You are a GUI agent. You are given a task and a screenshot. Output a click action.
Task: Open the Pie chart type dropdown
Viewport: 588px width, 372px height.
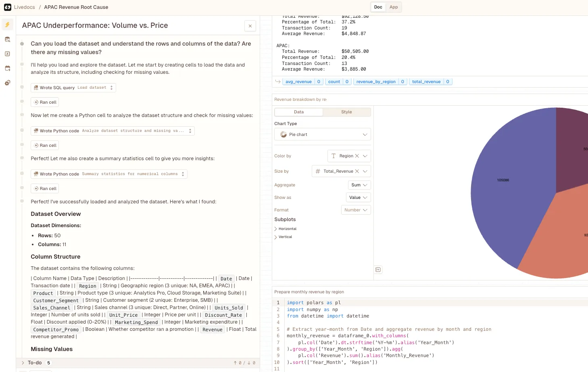point(322,134)
